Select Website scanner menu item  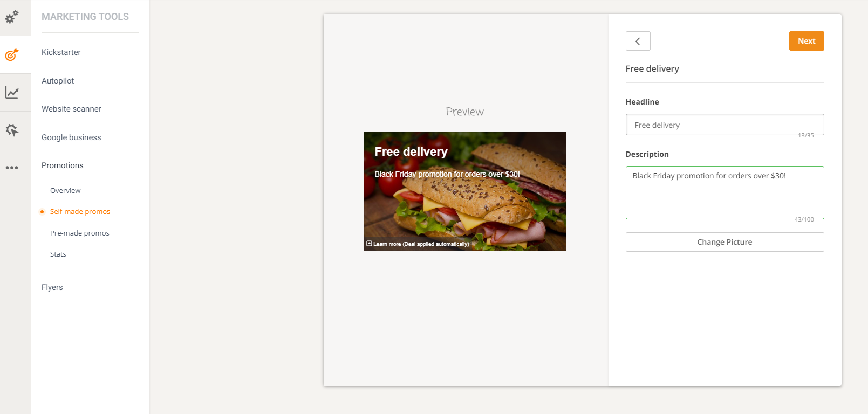click(x=71, y=109)
